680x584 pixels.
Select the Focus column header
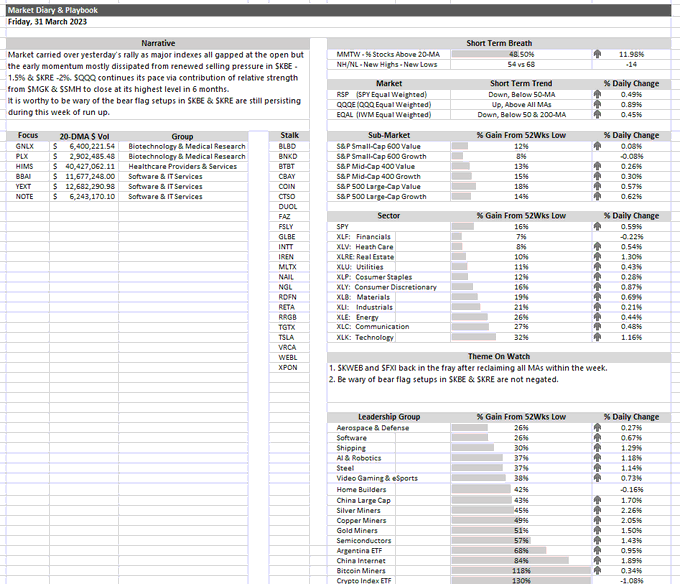tap(28, 136)
